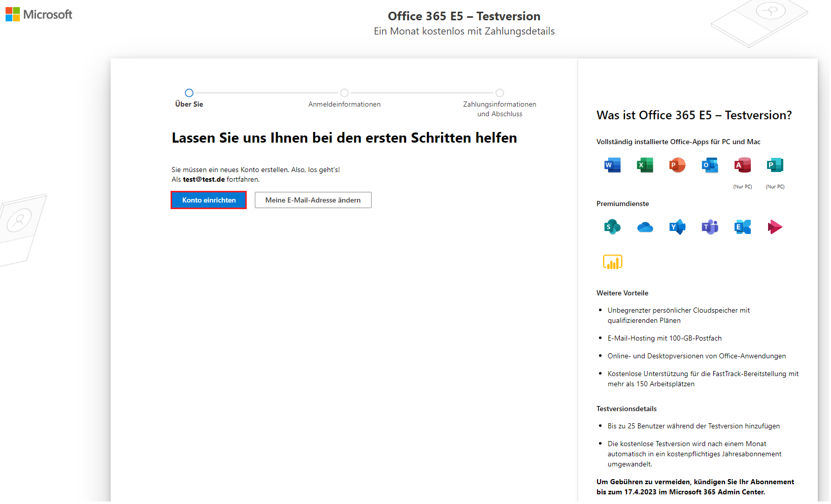The image size is (831, 504).
Task: Select the OneDrive cloud icon
Action: click(645, 227)
